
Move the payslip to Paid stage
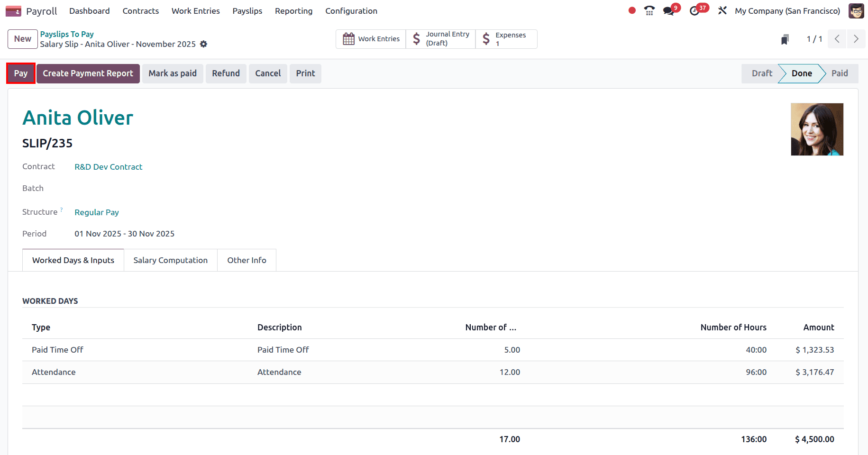pos(839,73)
